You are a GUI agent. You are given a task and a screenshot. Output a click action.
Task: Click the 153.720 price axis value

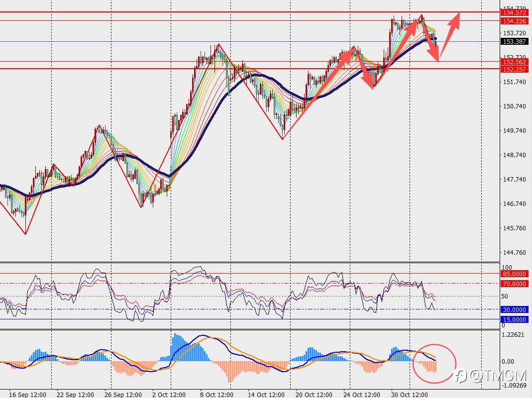coord(515,33)
